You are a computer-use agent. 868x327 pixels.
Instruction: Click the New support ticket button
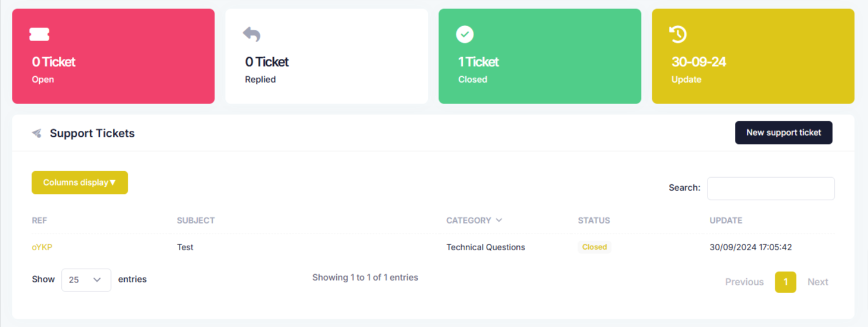point(784,133)
